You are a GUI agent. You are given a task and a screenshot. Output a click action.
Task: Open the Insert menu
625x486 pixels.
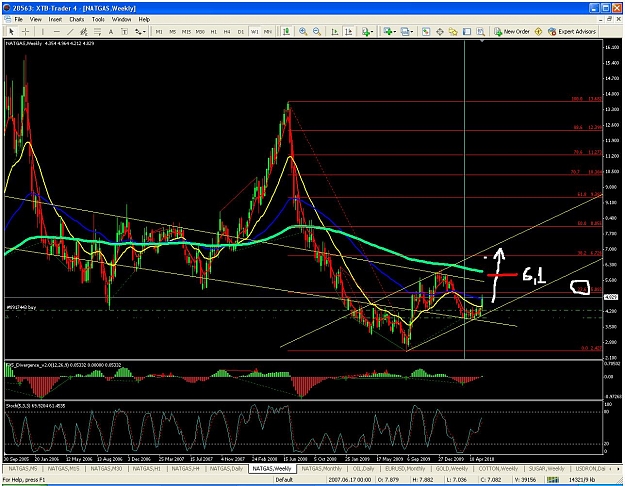tap(55, 19)
